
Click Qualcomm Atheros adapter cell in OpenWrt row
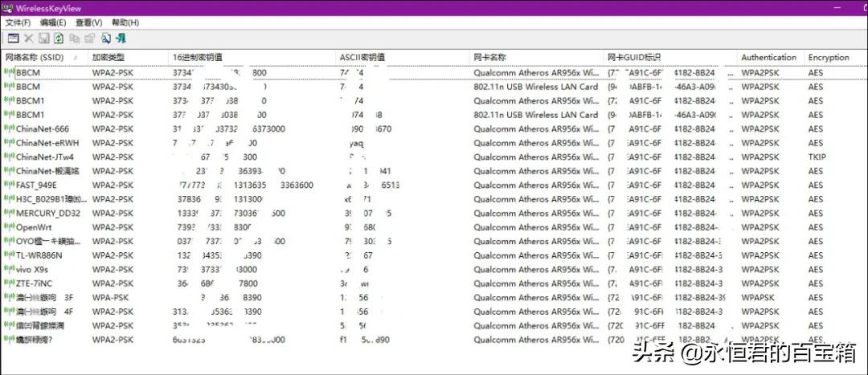point(536,227)
